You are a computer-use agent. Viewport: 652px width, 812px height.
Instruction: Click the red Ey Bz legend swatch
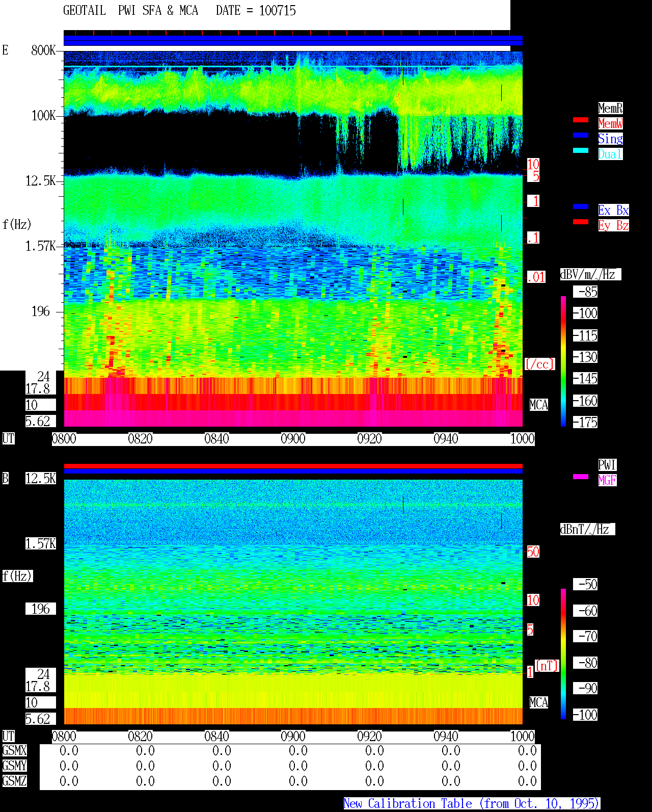pyautogui.click(x=581, y=222)
